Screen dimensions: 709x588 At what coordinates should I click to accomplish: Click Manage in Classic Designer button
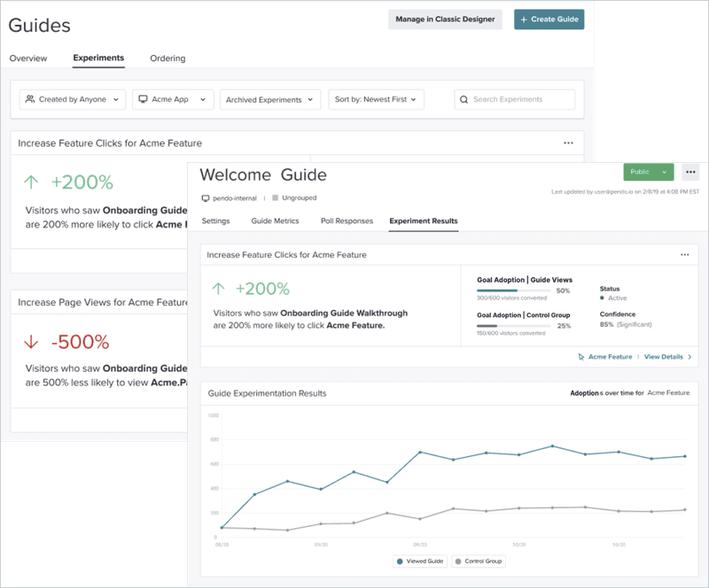446,19
